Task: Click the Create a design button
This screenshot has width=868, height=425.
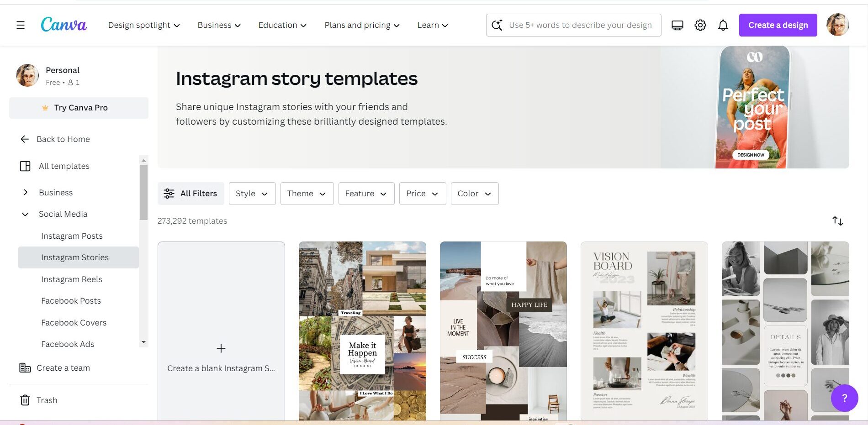Action: [x=778, y=25]
